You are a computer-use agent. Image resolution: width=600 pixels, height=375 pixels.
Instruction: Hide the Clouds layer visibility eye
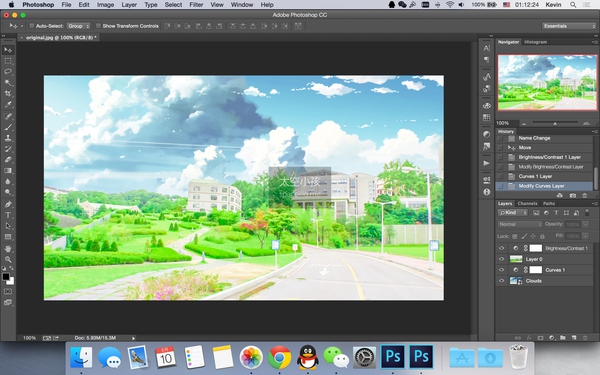coord(501,281)
